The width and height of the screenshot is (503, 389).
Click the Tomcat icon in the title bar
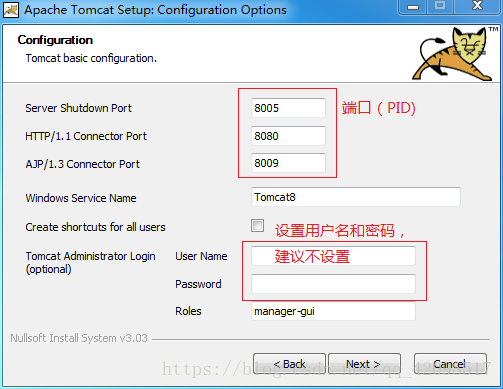(x=11, y=10)
